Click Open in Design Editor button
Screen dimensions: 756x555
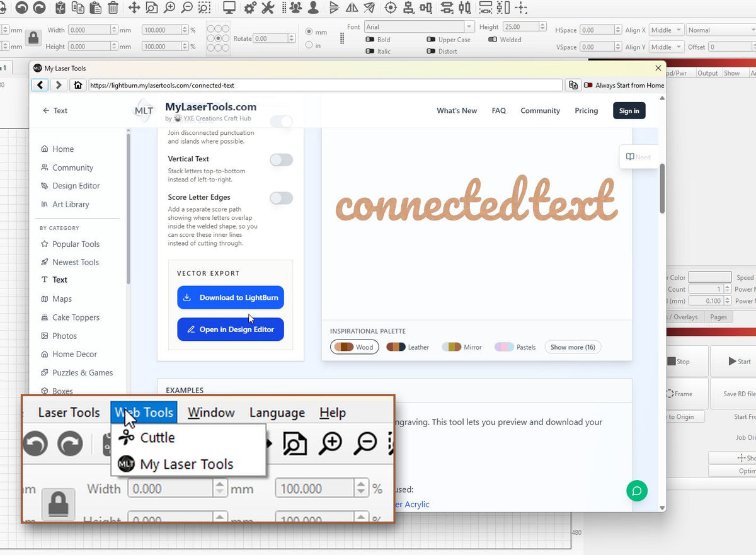click(x=231, y=329)
